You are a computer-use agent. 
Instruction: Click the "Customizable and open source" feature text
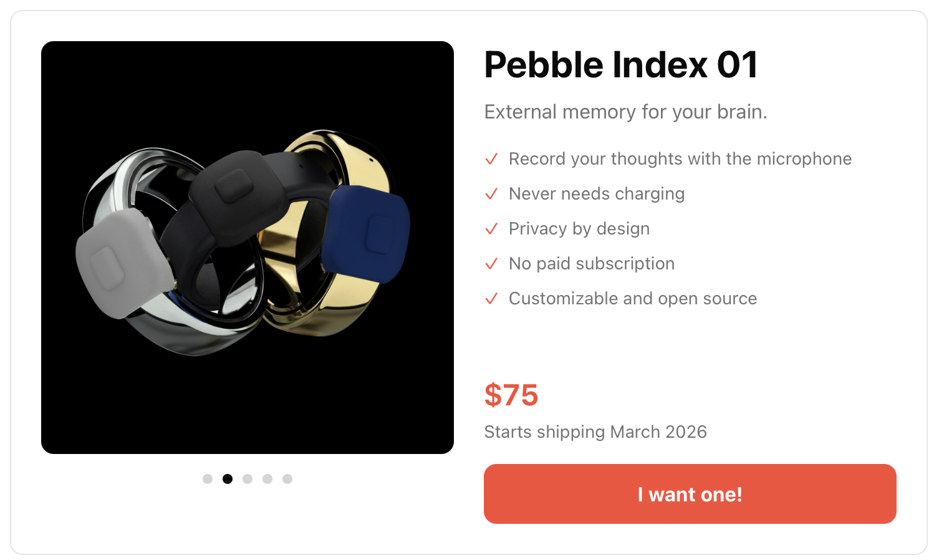click(x=632, y=299)
